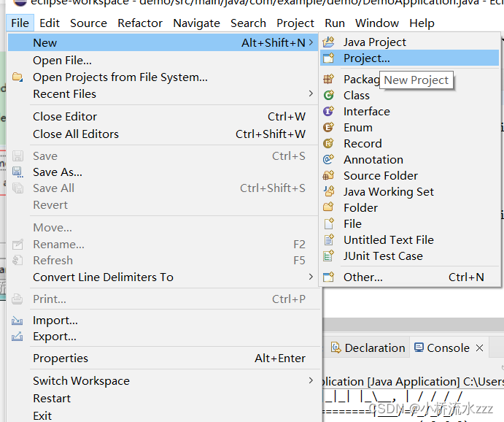Click the Save As floppy disk icon

(18, 172)
